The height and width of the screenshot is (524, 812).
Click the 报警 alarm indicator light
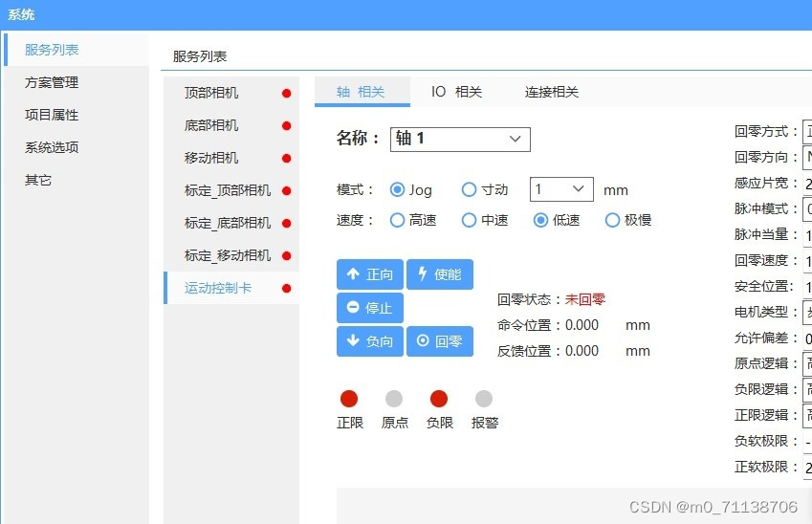[484, 399]
